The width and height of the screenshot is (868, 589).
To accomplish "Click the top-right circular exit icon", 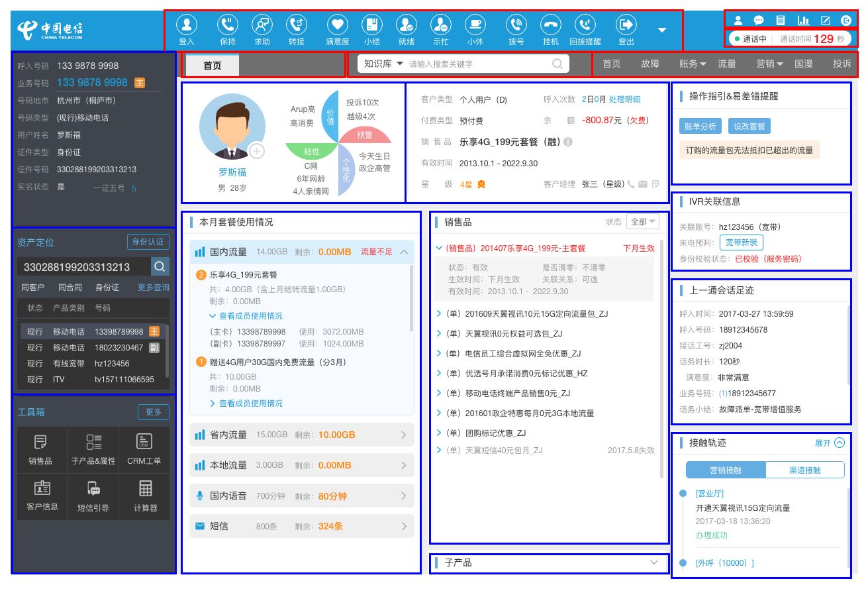I will 846,21.
